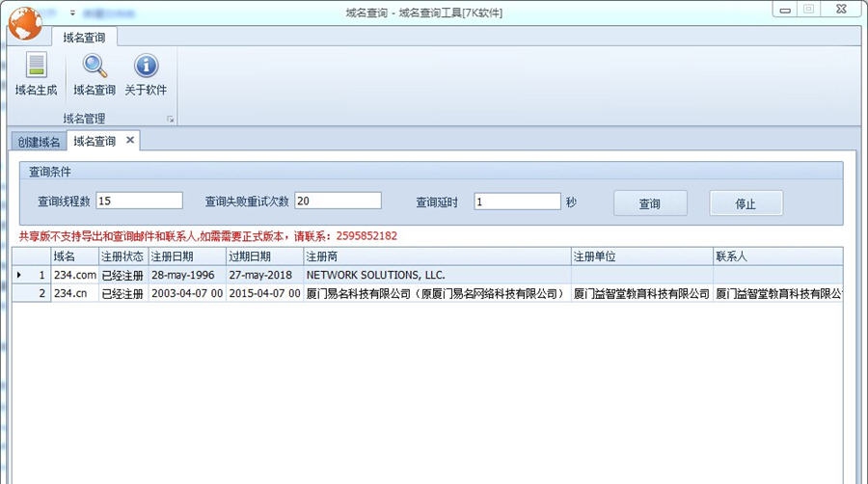
Task: Switch to the 创建域名 document tab
Action: click(x=39, y=142)
